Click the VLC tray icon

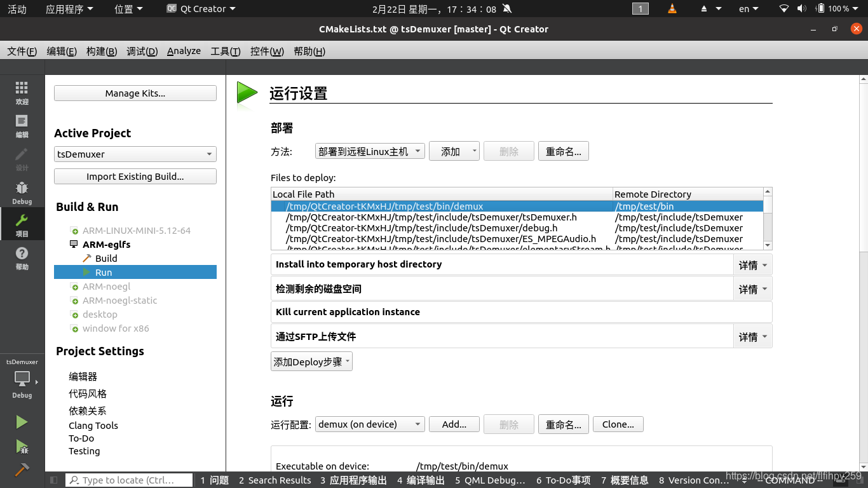click(x=672, y=9)
